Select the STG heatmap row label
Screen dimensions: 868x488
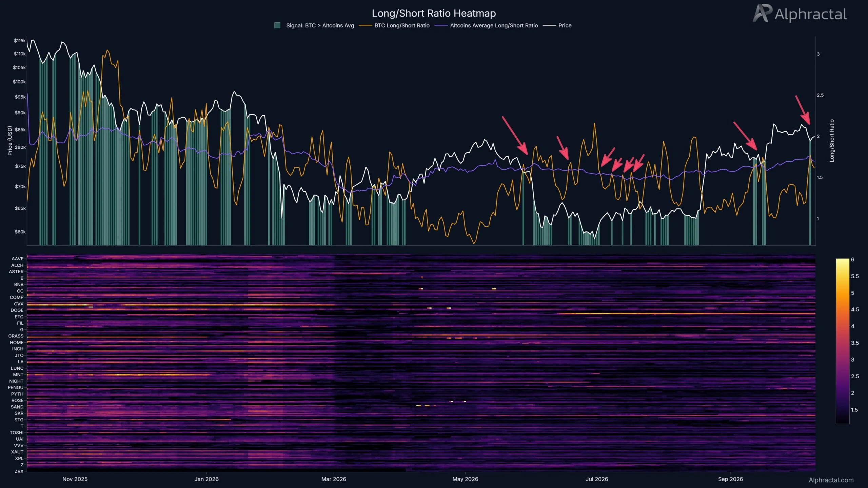tap(19, 420)
